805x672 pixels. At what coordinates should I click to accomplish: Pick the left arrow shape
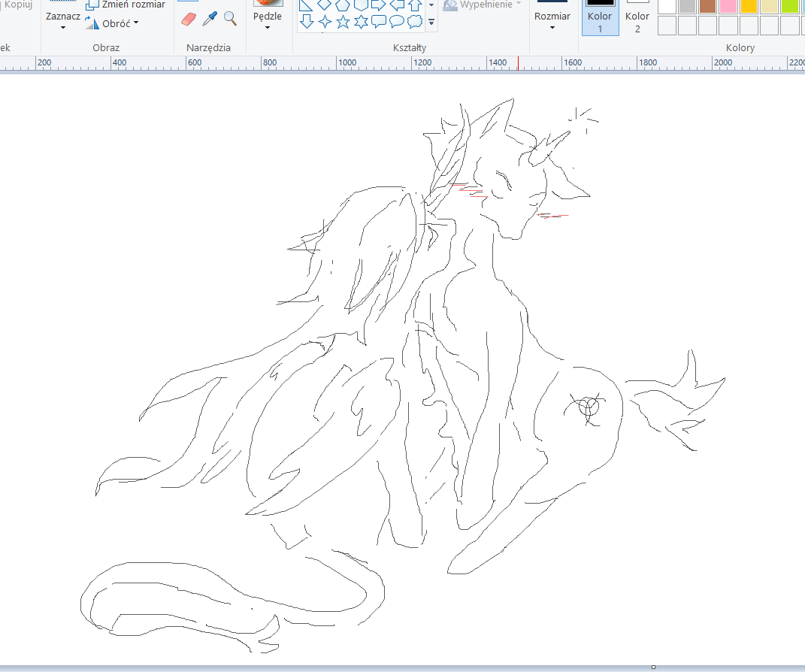point(397,5)
